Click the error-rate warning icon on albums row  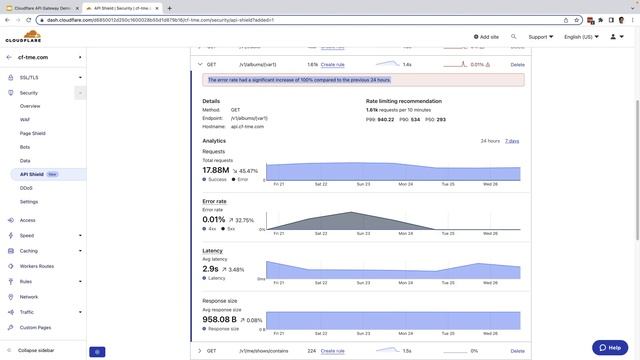(x=488, y=64)
